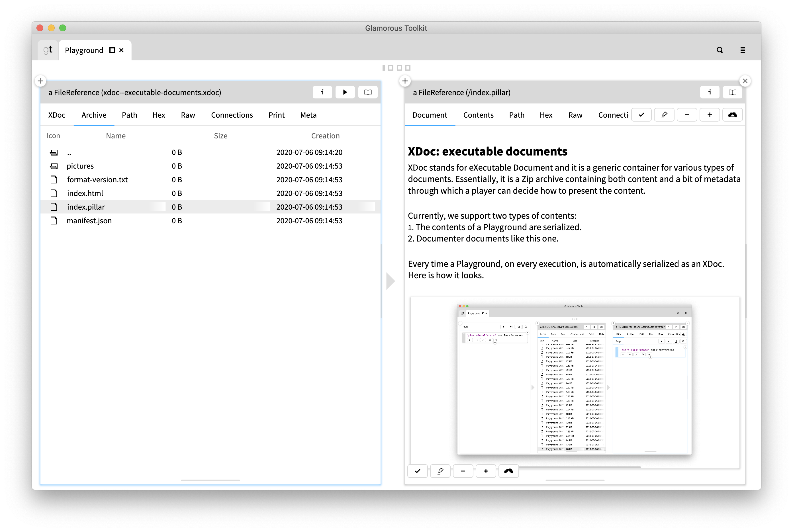The height and width of the screenshot is (532, 793).
Task: Select the index.html row
Action: [210, 193]
